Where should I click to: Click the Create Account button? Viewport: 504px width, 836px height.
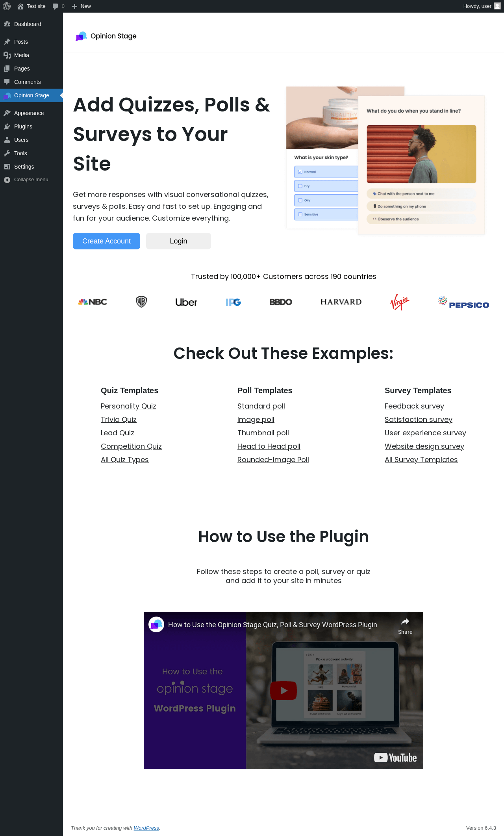(106, 241)
